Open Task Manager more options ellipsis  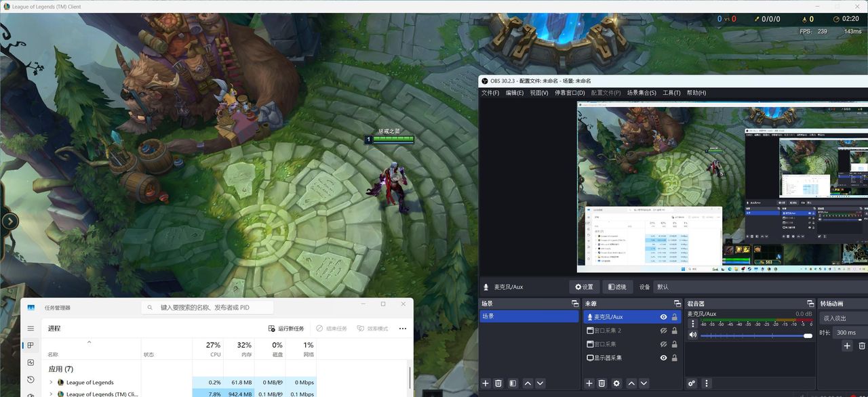click(x=403, y=329)
